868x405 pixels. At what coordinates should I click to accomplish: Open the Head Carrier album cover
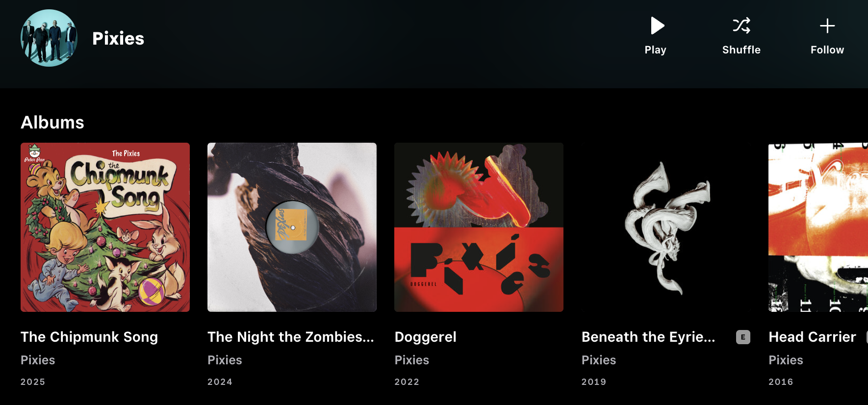pos(818,227)
